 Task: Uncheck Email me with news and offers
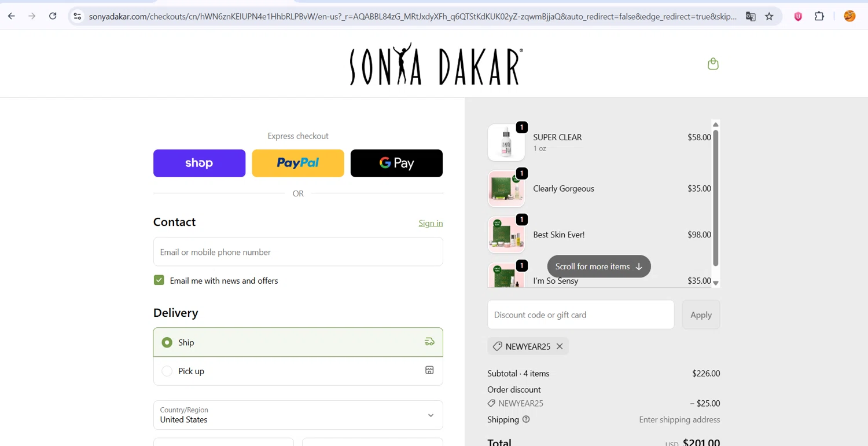click(159, 280)
